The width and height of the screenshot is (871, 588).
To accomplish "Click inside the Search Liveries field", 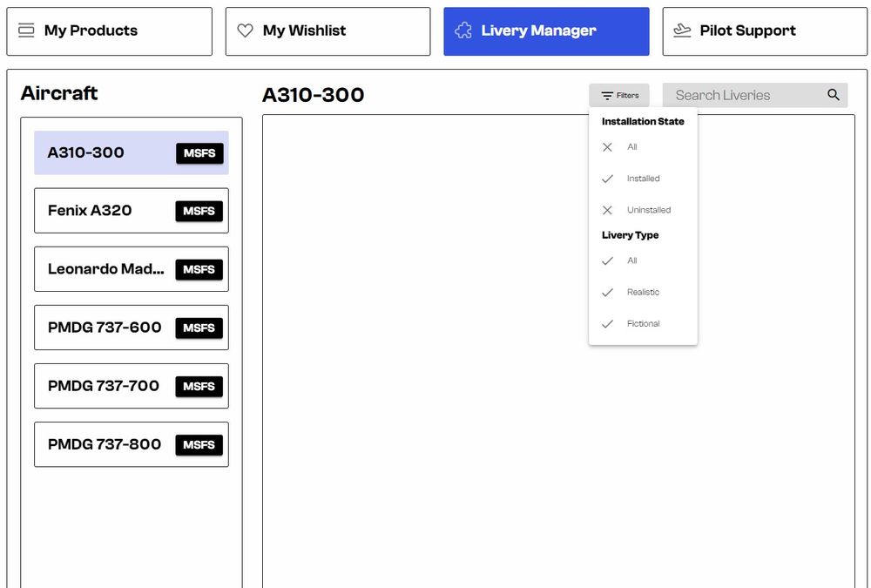I will (x=740, y=96).
